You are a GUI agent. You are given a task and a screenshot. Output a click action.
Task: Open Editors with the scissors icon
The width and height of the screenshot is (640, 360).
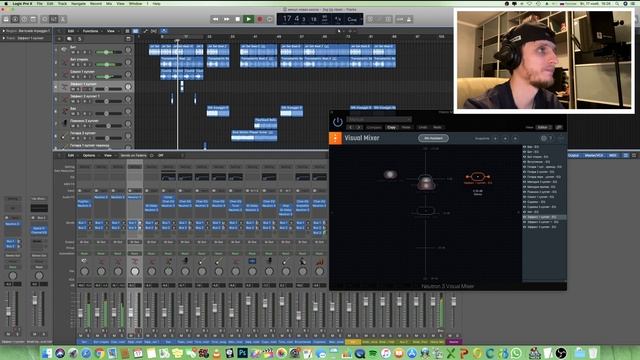(x=63, y=19)
